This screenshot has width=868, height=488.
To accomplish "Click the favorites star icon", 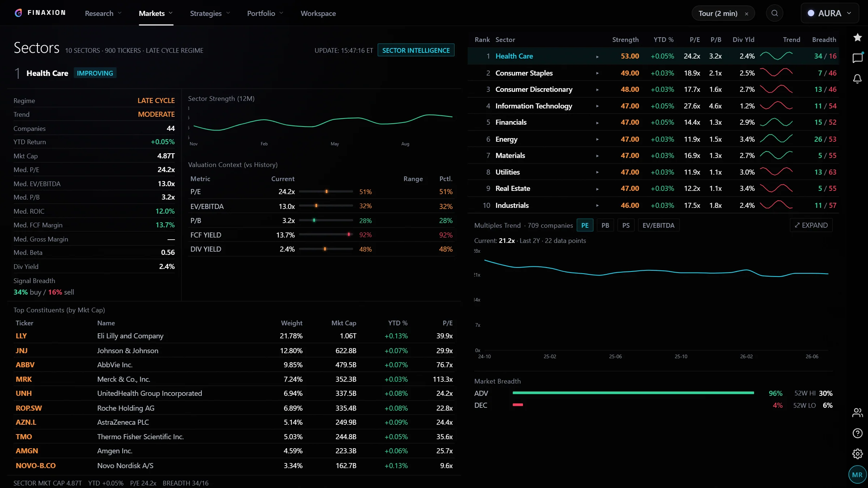I will coord(858,37).
